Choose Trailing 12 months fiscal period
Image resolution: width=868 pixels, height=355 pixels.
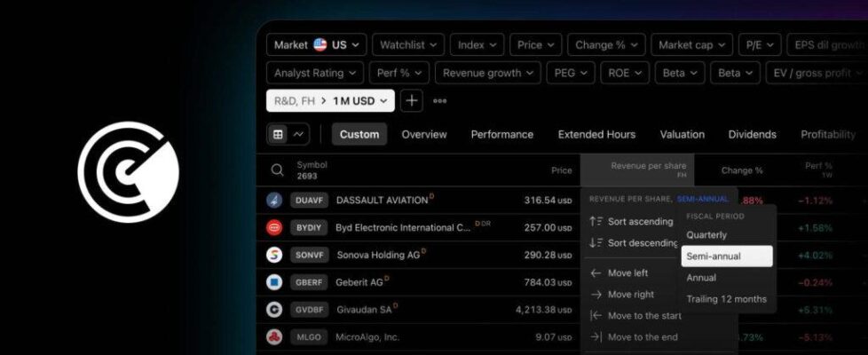coord(727,299)
